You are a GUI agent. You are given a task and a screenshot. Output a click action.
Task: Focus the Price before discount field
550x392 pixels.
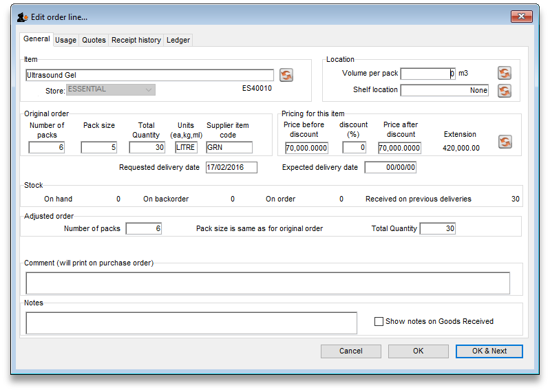coord(307,147)
